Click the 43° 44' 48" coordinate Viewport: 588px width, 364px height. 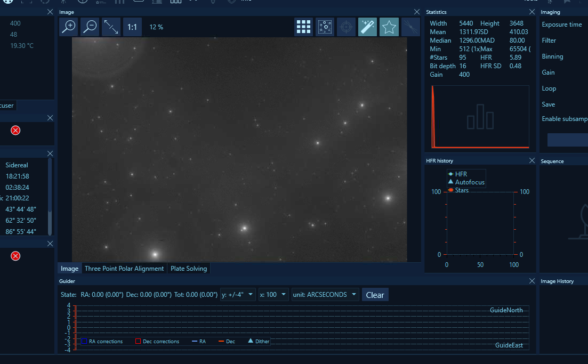pyautogui.click(x=21, y=209)
